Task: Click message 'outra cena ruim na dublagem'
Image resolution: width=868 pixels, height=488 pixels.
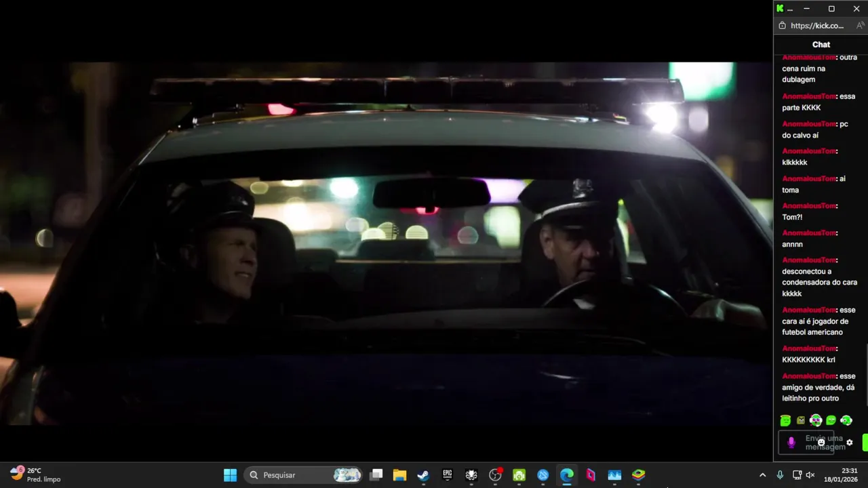Action: click(x=820, y=68)
